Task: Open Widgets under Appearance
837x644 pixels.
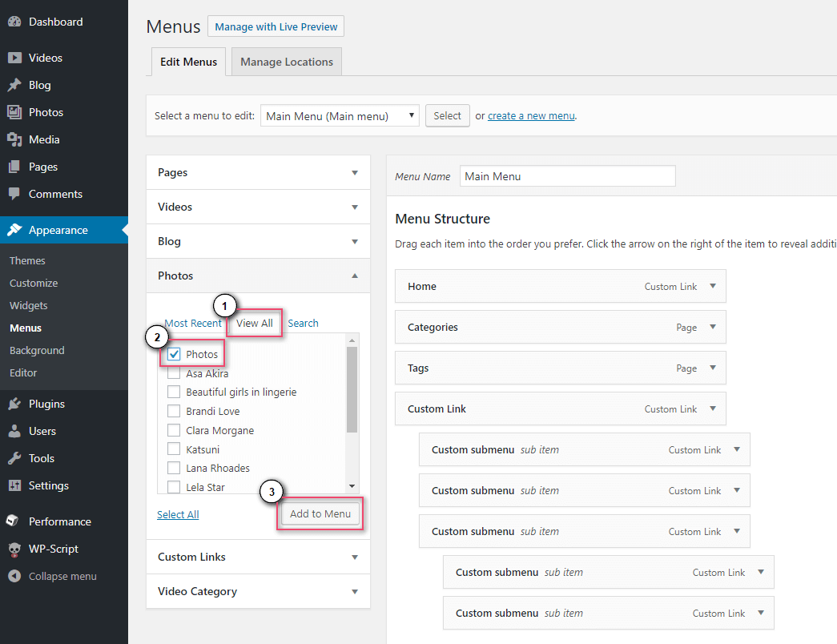Action: point(28,305)
